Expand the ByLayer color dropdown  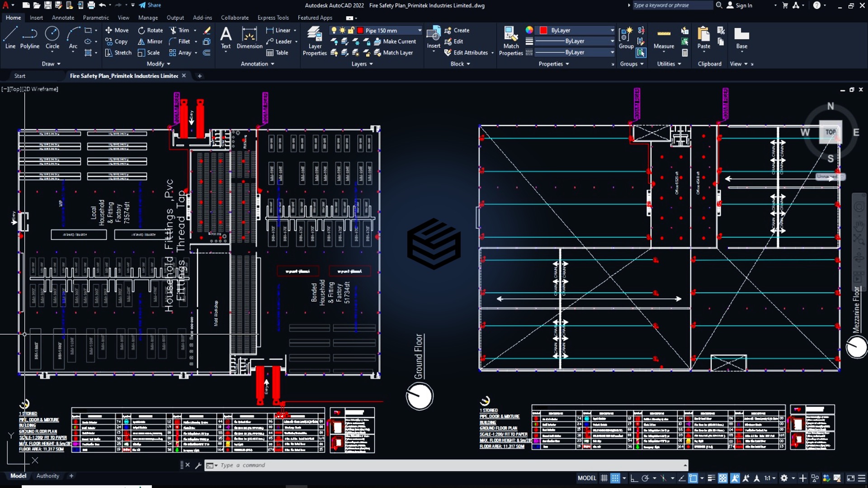[576, 30]
